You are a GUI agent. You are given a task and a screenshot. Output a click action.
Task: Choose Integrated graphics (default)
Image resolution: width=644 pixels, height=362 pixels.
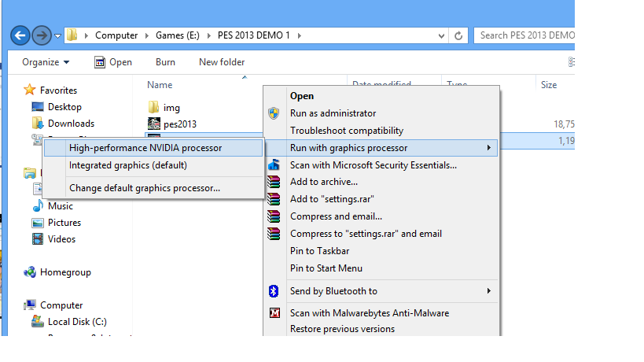tap(153, 165)
